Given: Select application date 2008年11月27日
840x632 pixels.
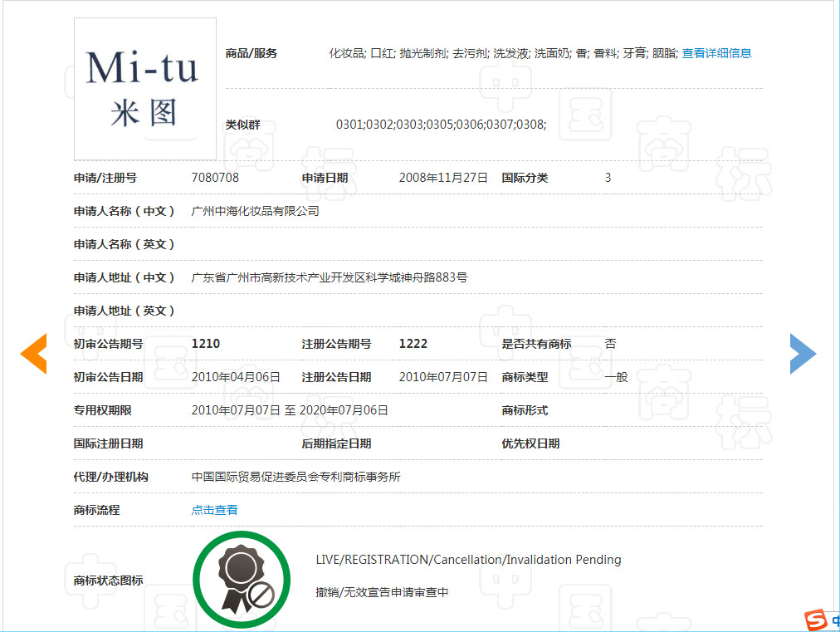Looking at the screenshot, I should pos(443,178).
